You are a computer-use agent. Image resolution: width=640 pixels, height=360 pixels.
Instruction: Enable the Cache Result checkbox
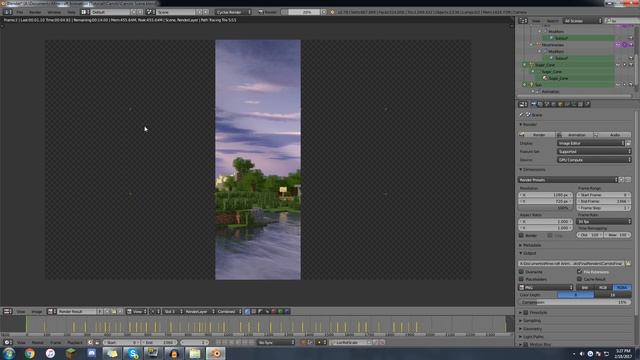(579, 279)
